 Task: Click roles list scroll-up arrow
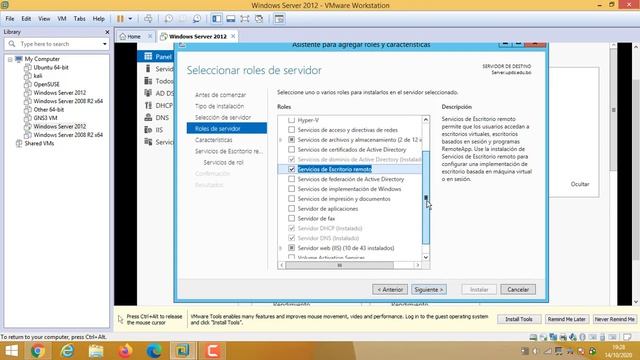point(426,120)
